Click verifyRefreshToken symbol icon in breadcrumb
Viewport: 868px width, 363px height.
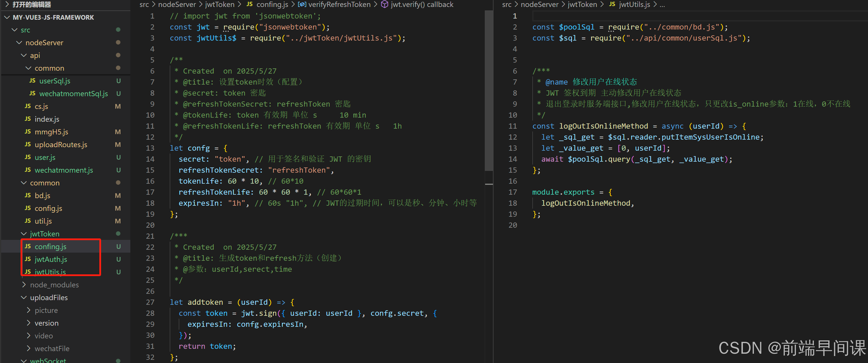point(302,4)
